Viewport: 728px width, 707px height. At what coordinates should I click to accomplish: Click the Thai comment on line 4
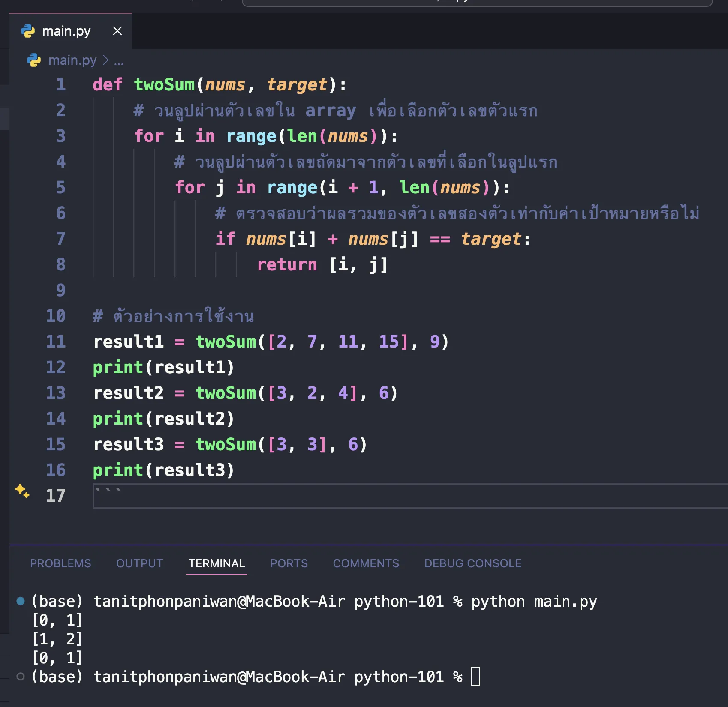(366, 162)
